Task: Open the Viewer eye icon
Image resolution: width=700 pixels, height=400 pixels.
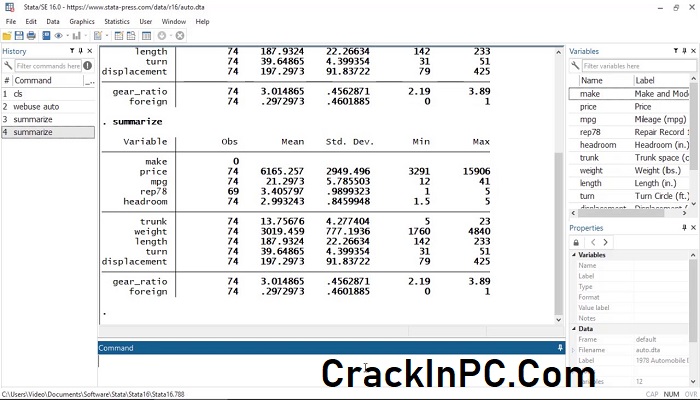Action: (x=58, y=36)
